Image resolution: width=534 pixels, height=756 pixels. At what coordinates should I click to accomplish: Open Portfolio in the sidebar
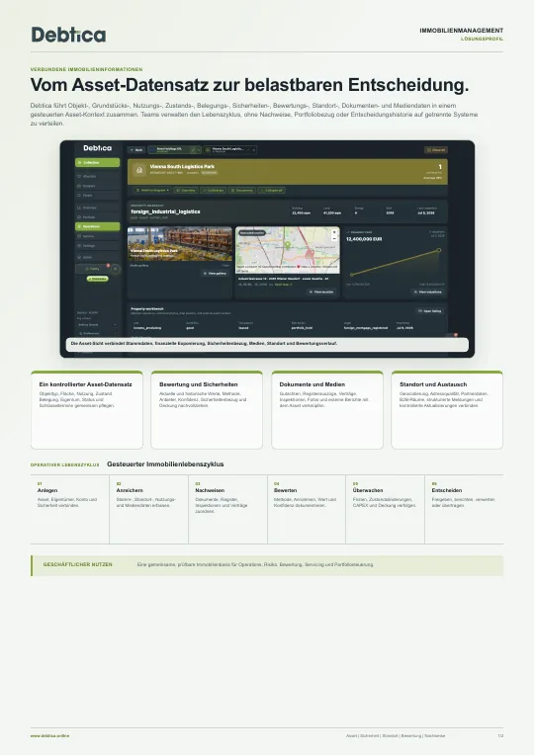tap(98, 217)
